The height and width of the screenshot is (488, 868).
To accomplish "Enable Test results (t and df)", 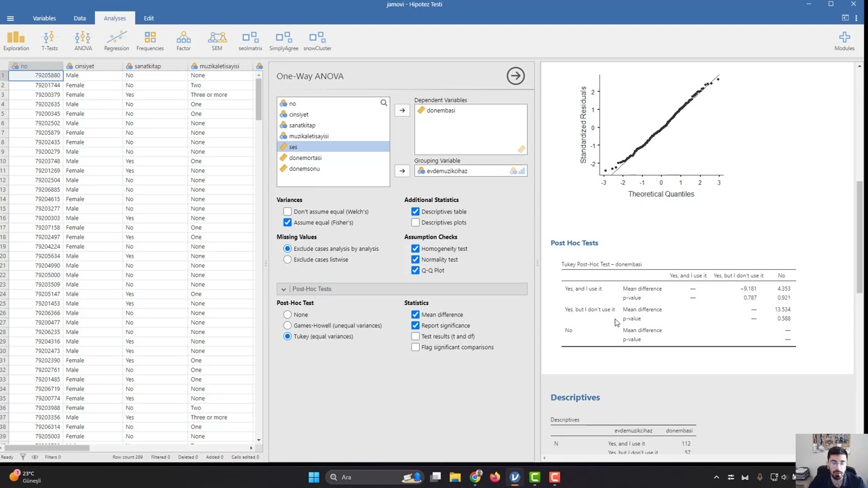I will point(415,336).
